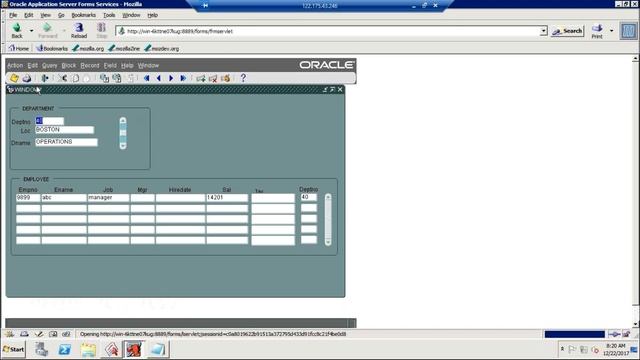Click the Dname field containing OPERATIONS

click(66, 142)
